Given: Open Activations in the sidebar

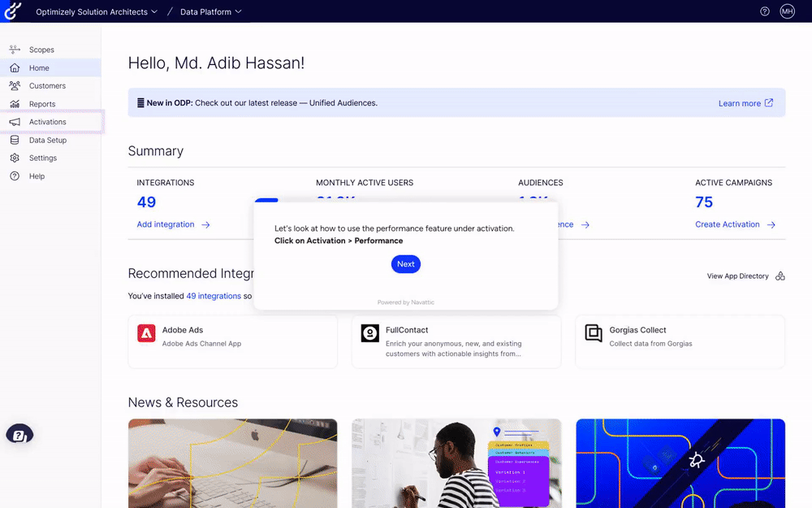Looking at the screenshot, I should pyautogui.click(x=48, y=122).
